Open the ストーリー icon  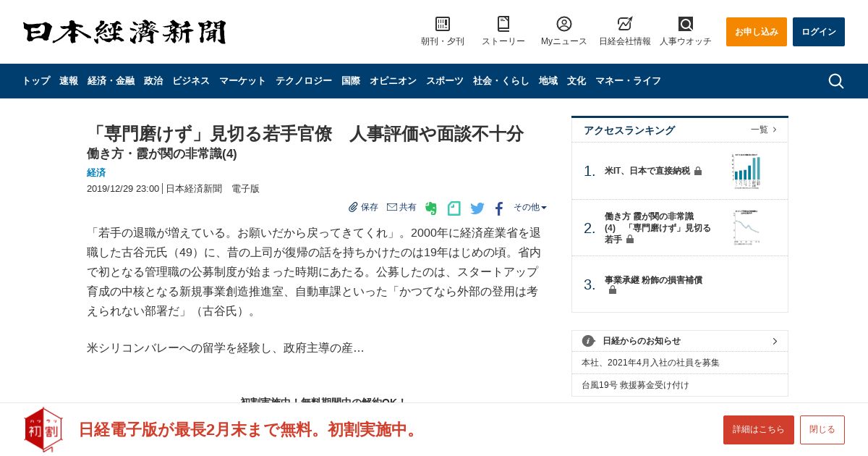click(503, 24)
